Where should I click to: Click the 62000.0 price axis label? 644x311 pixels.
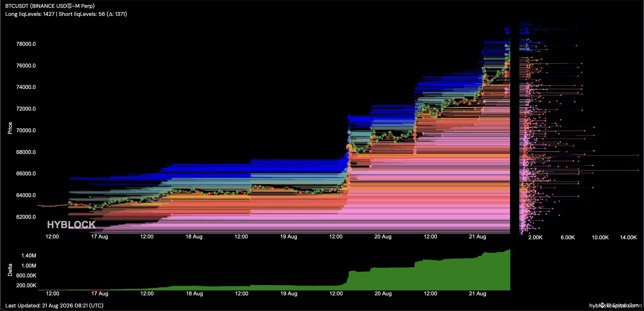[26, 217]
